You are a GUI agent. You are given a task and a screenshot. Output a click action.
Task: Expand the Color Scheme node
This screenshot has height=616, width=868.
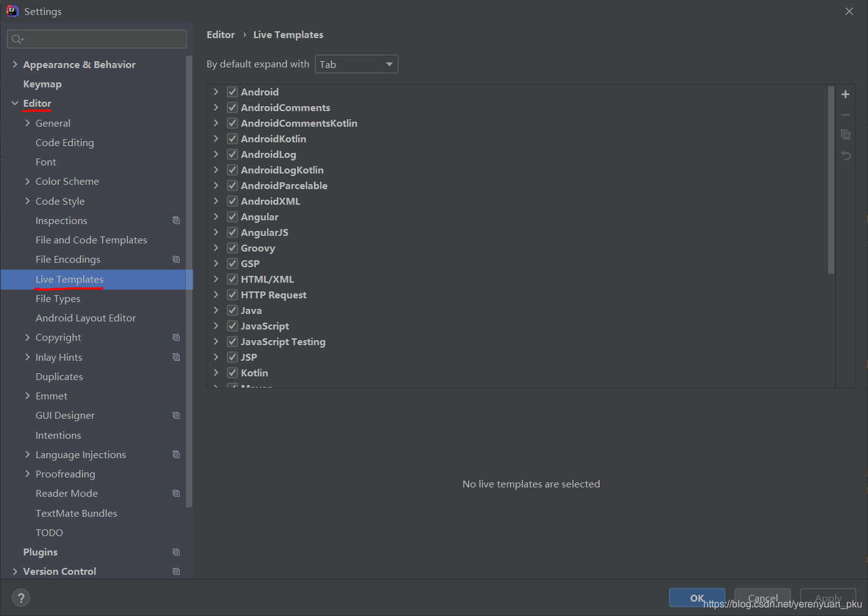click(27, 181)
